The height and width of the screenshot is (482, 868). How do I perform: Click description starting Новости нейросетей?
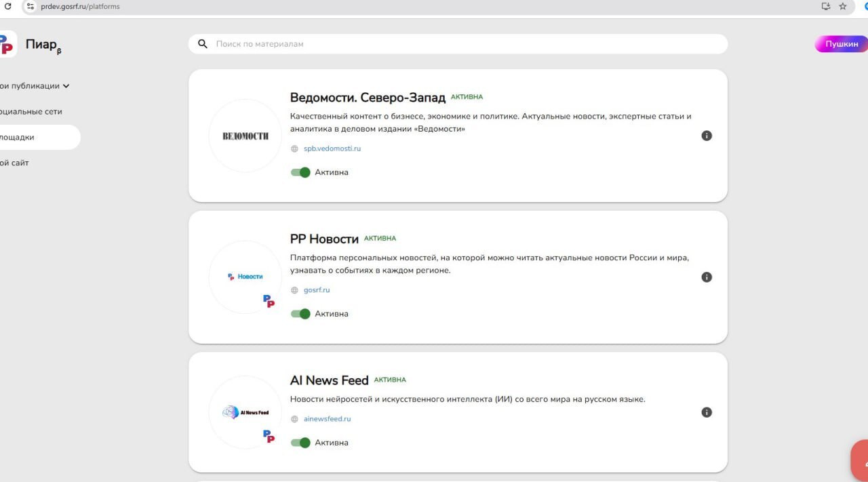pos(467,399)
